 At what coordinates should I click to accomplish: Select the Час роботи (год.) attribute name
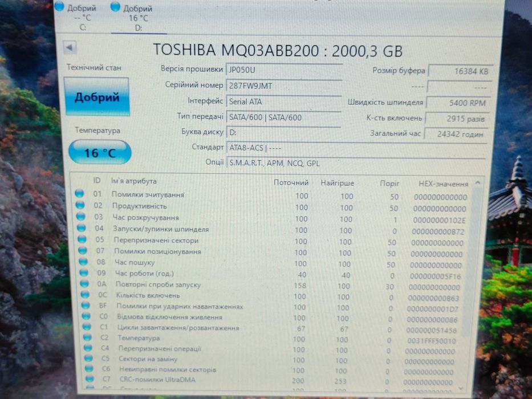[144, 273]
